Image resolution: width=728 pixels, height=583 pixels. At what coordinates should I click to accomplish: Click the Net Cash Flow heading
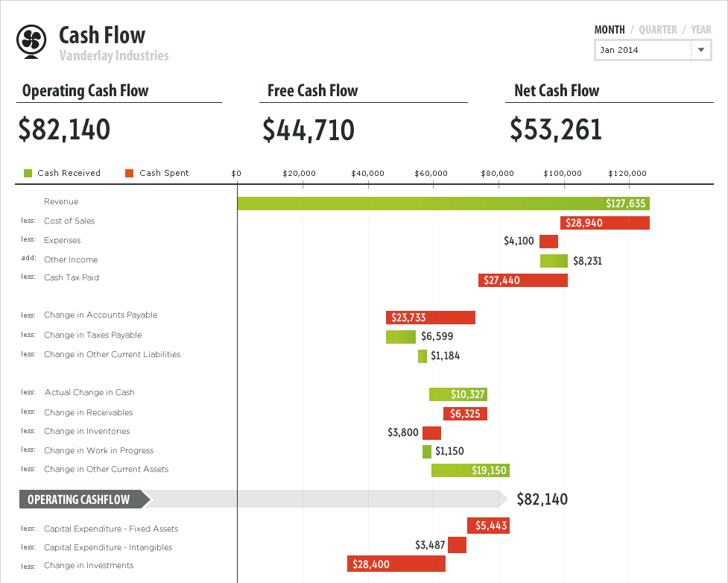(x=556, y=90)
